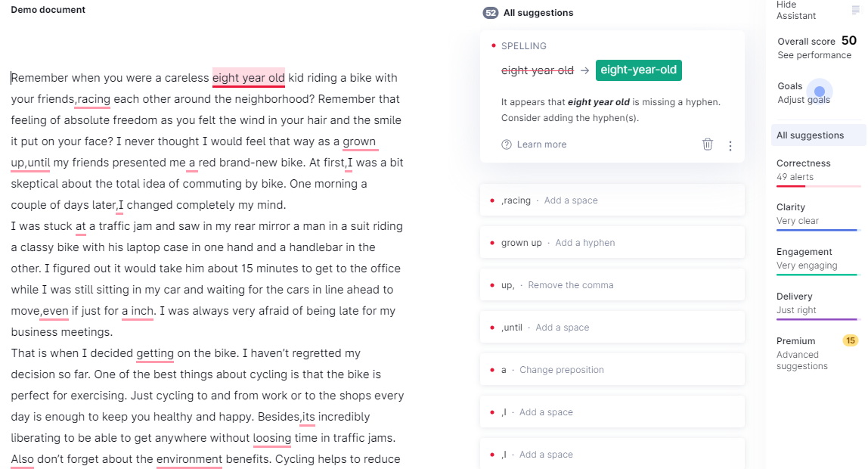Click the underlined word 'loosing' in document

tap(271, 438)
